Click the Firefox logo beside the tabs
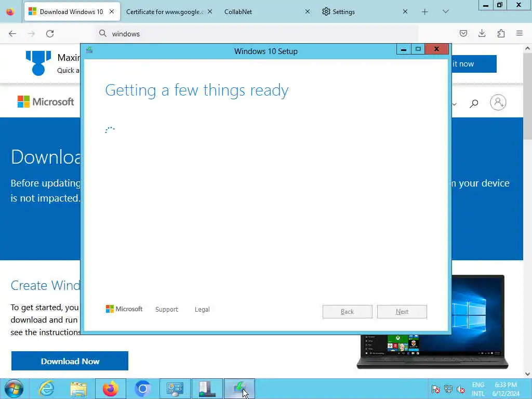Screen dimensions: 532x399 pos(10,12)
